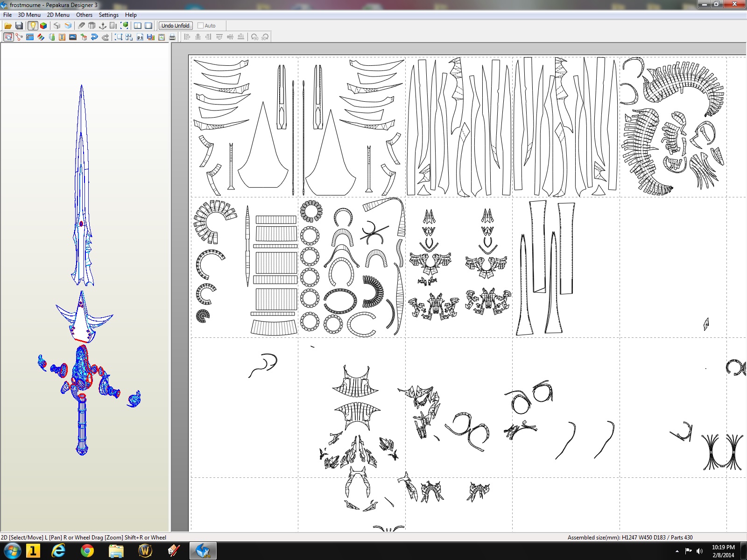Select the gray solid cube view icon
Image resolution: width=747 pixels, height=560 pixels.
click(57, 26)
